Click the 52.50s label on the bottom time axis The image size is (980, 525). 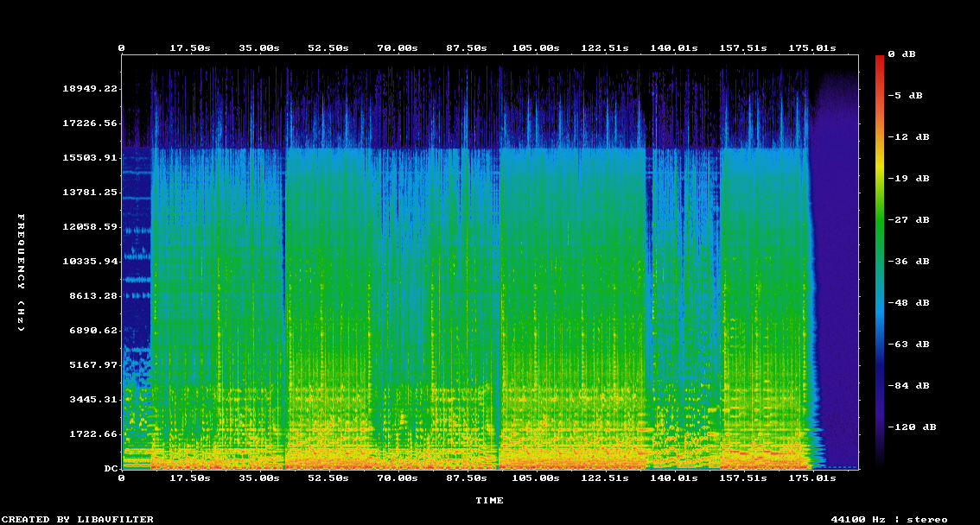click(328, 478)
